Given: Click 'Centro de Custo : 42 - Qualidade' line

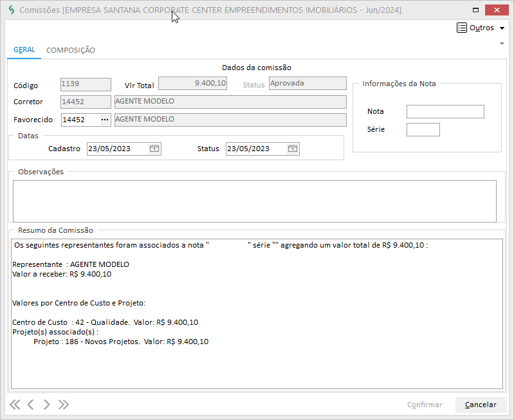Looking at the screenshot, I should [x=106, y=322].
